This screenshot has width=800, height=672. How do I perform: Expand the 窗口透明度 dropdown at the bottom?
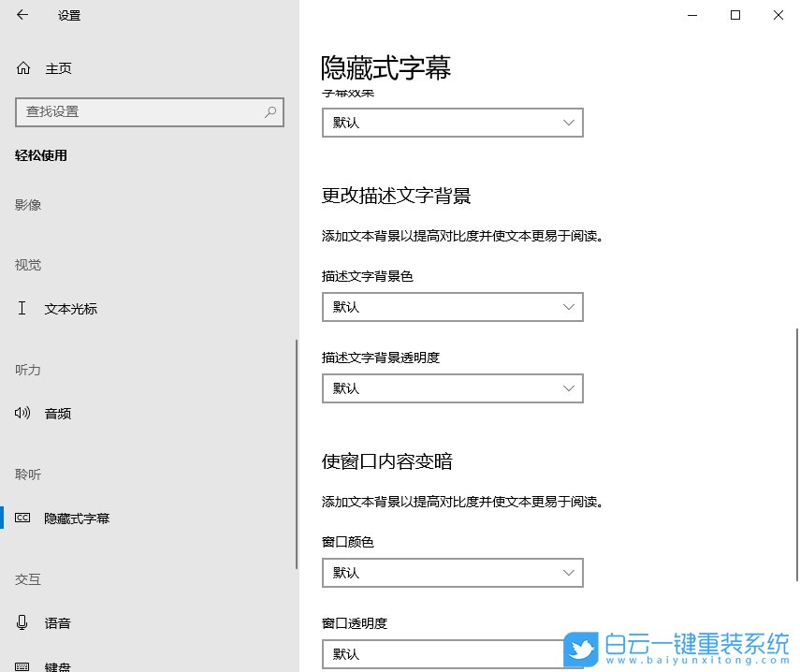point(452,654)
